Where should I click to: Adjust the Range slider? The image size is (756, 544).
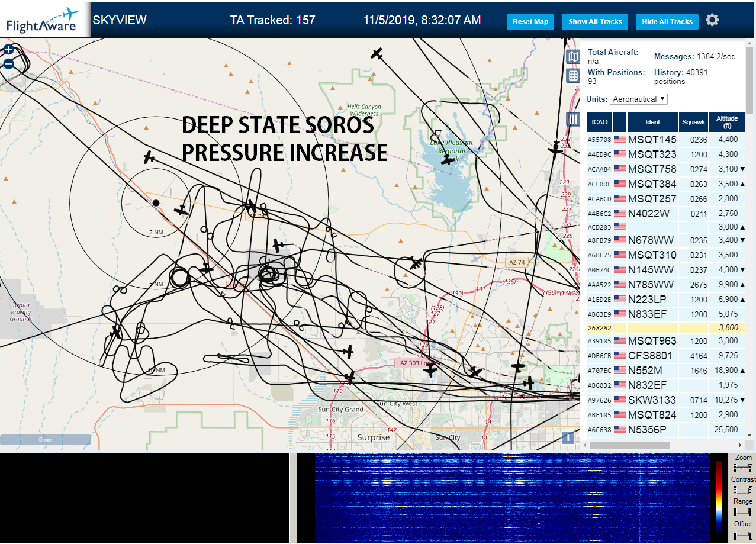click(x=742, y=511)
